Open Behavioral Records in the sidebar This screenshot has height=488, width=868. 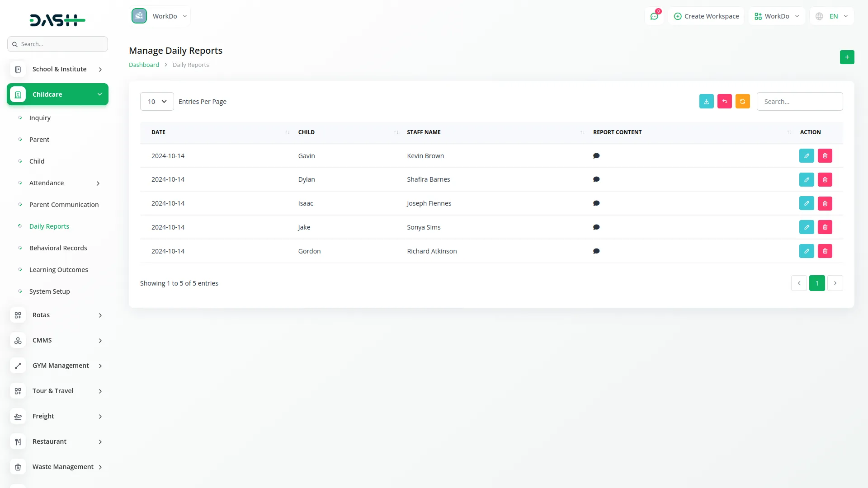pyautogui.click(x=58, y=248)
